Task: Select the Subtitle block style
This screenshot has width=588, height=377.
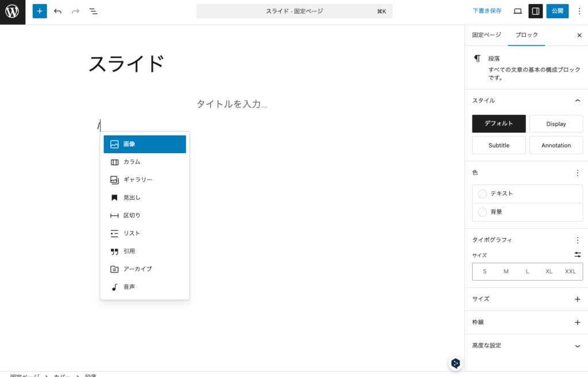Action: [498, 145]
